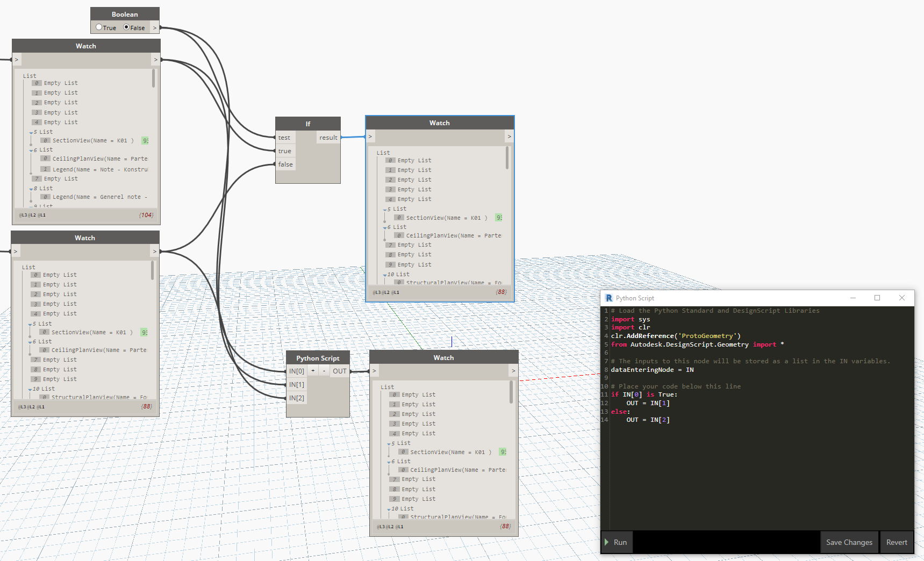Collapse '10 List' in the Watch feeding If false

30,390
